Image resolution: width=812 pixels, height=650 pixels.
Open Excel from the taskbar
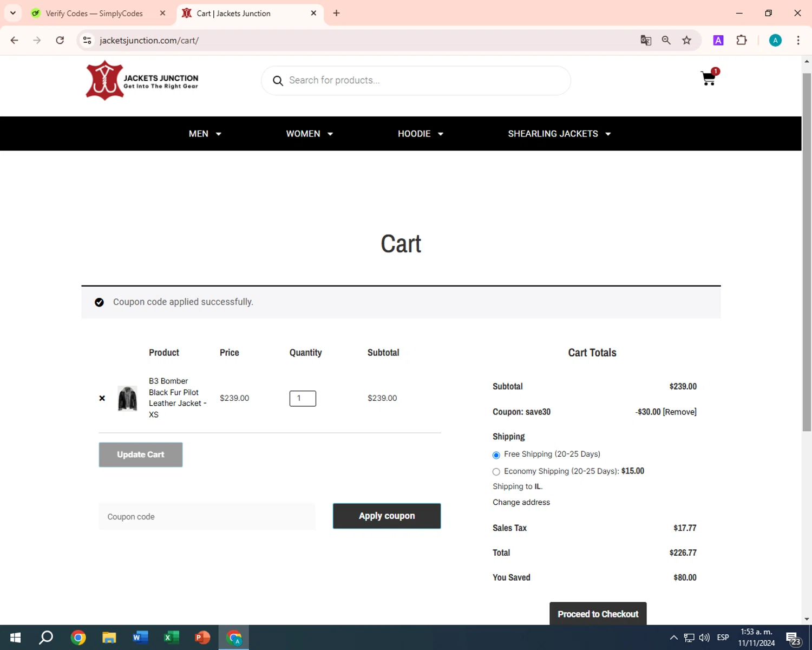point(171,638)
